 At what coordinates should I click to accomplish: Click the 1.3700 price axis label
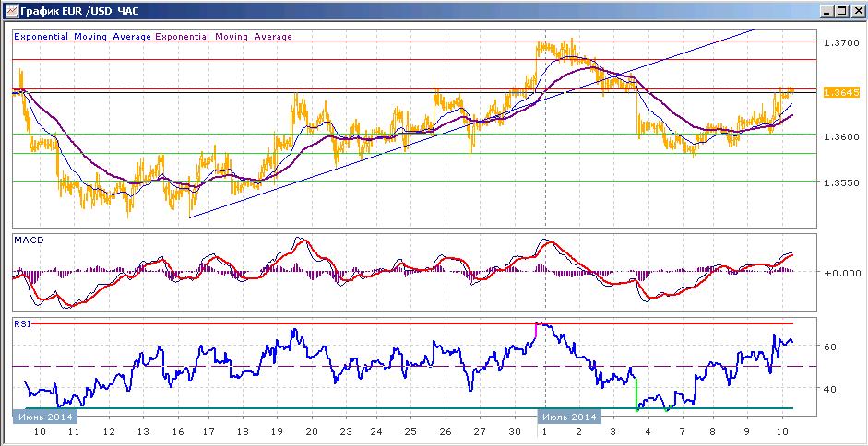[839, 41]
